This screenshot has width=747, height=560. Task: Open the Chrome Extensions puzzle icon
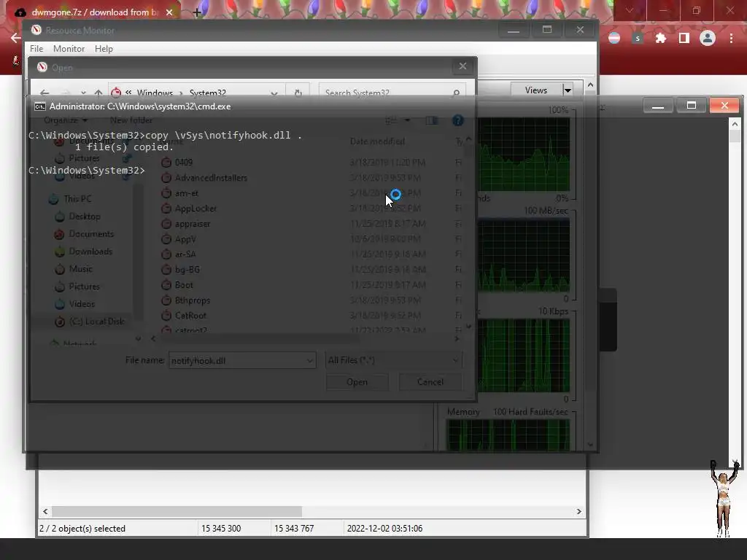click(661, 38)
